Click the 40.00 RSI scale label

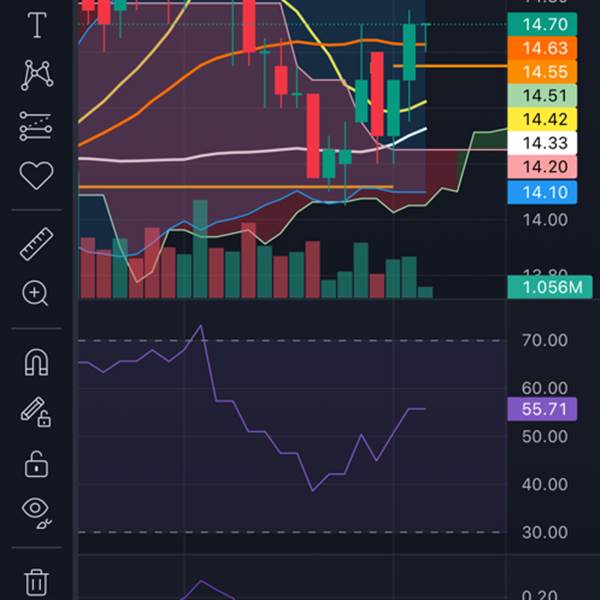point(545,484)
